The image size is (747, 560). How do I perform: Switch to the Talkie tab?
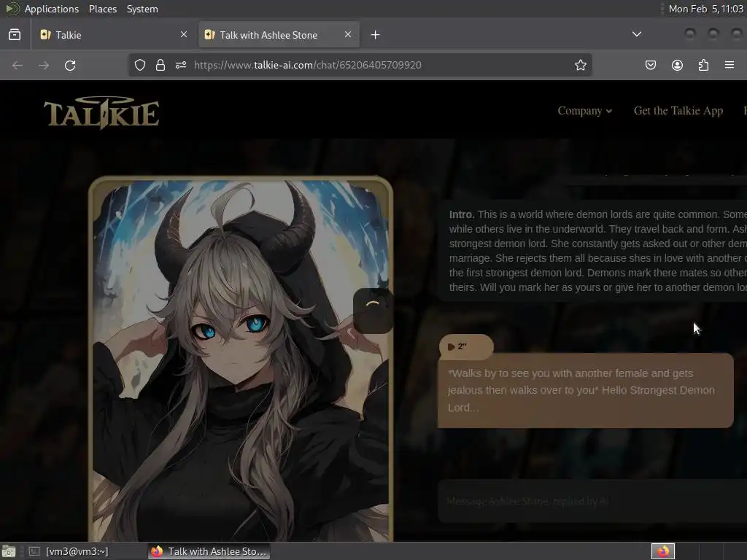(x=113, y=35)
